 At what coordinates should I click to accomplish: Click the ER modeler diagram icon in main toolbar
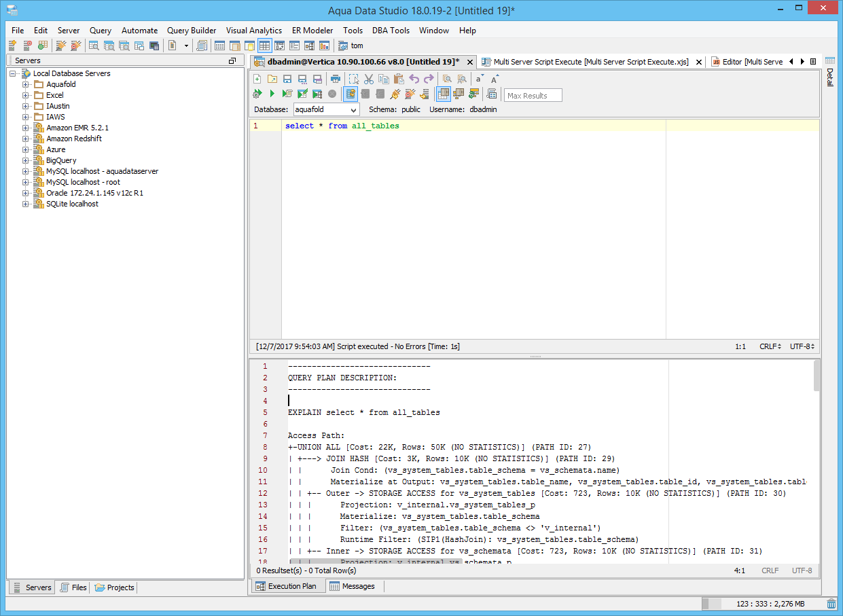click(x=309, y=46)
